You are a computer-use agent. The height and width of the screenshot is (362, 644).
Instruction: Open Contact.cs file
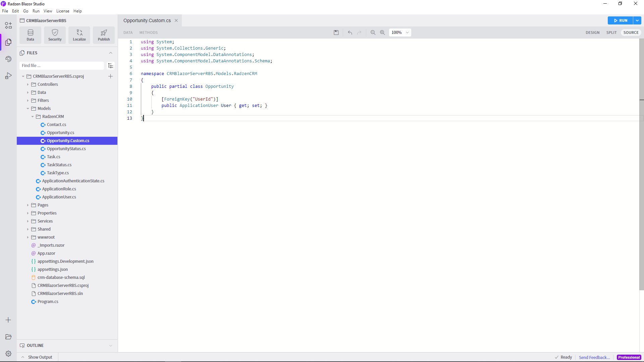coord(56,125)
